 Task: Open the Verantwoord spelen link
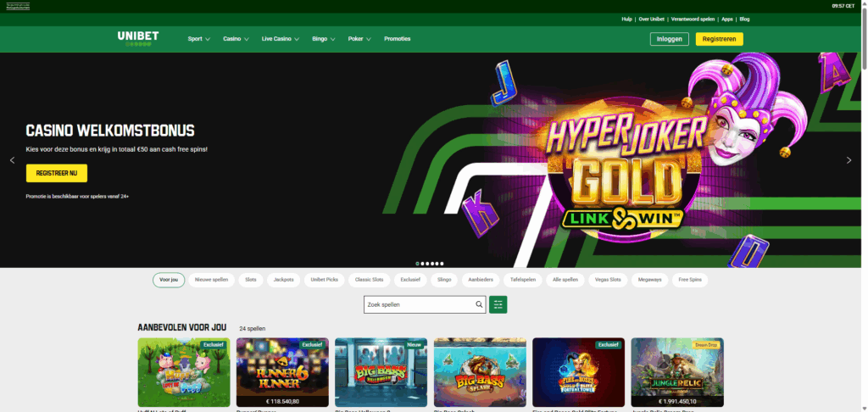693,19
